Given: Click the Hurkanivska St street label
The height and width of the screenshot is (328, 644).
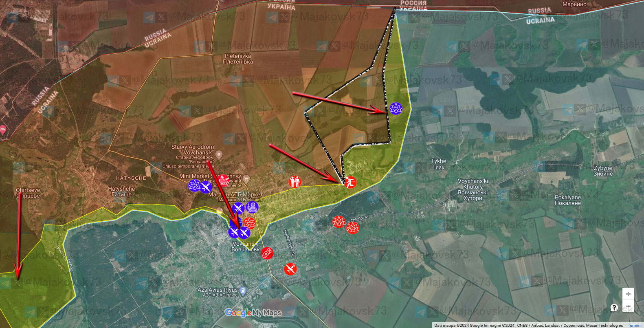Looking at the screenshot, I should [289, 242].
